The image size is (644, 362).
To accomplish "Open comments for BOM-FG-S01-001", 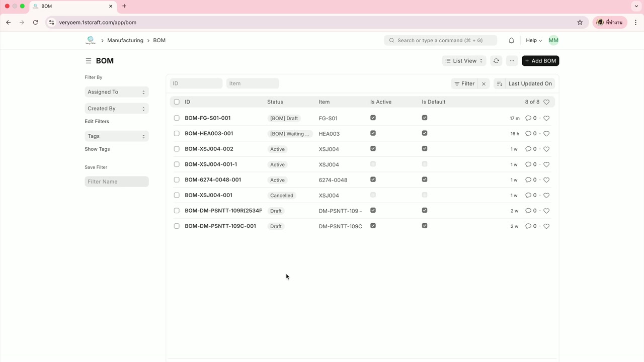I will click(x=531, y=118).
